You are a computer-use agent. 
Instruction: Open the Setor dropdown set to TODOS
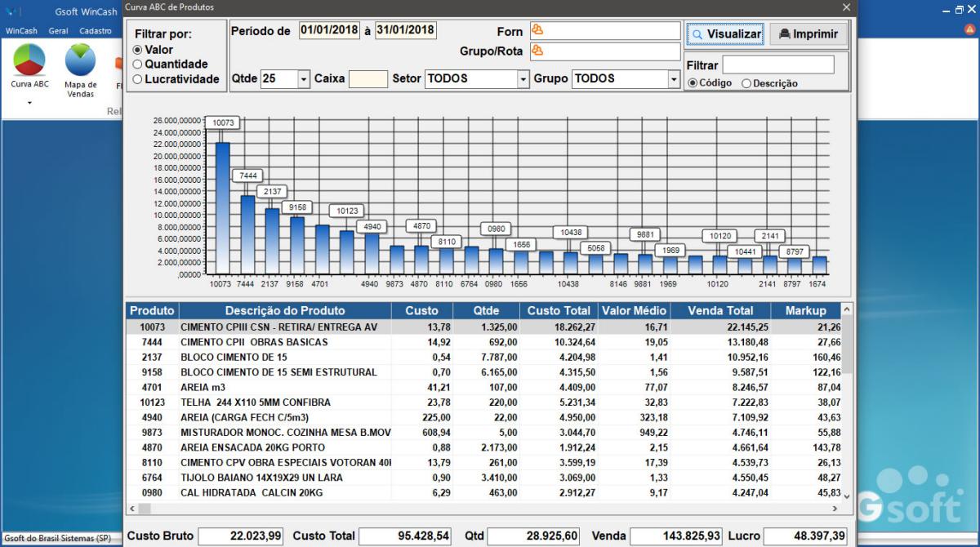(523, 79)
